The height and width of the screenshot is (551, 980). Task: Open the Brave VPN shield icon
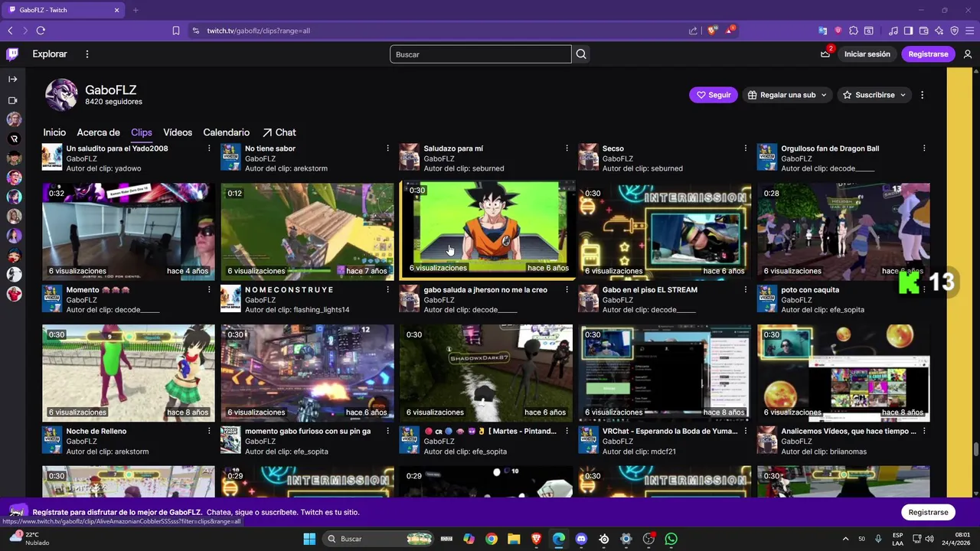click(x=954, y=31)
